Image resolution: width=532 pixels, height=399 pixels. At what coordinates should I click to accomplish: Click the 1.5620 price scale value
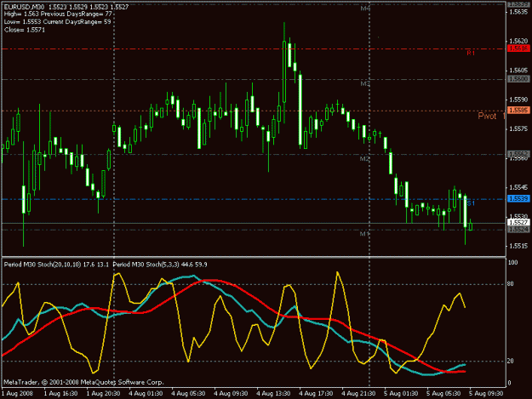(518, 41)
